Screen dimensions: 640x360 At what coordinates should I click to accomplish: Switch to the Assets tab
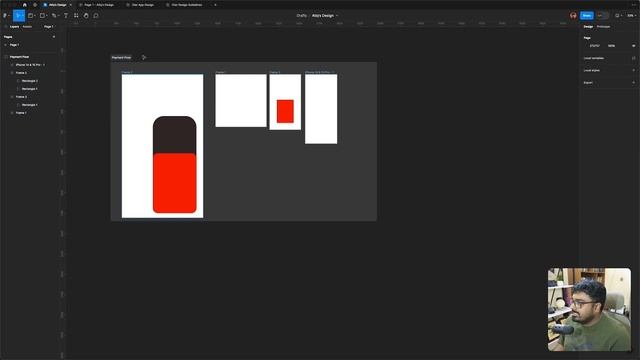pyautogui.click(x=27, y=27)
